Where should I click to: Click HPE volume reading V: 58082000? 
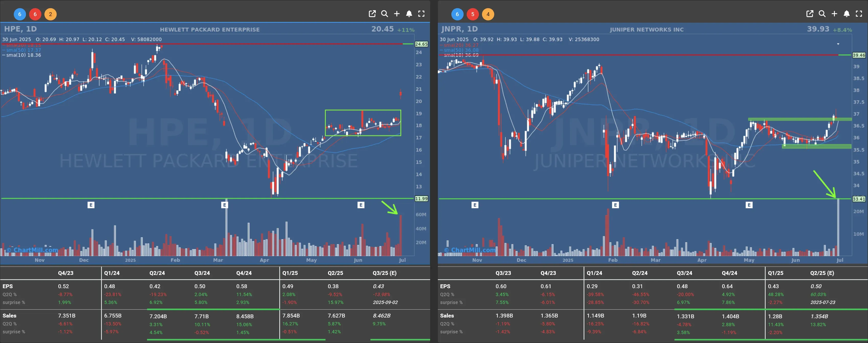coord(146,39)
